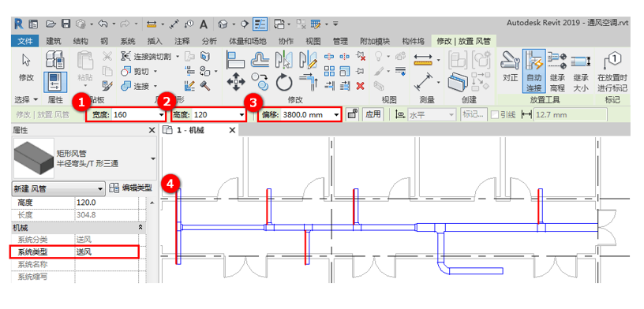Click the System Type (系统类型) 送风 field

pos(107,252)
